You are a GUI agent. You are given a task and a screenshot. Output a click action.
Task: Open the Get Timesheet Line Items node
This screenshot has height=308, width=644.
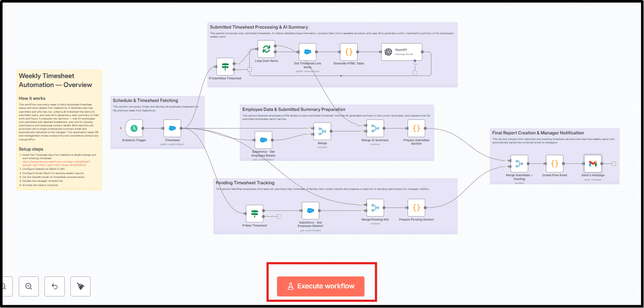(x=307, y=52)
